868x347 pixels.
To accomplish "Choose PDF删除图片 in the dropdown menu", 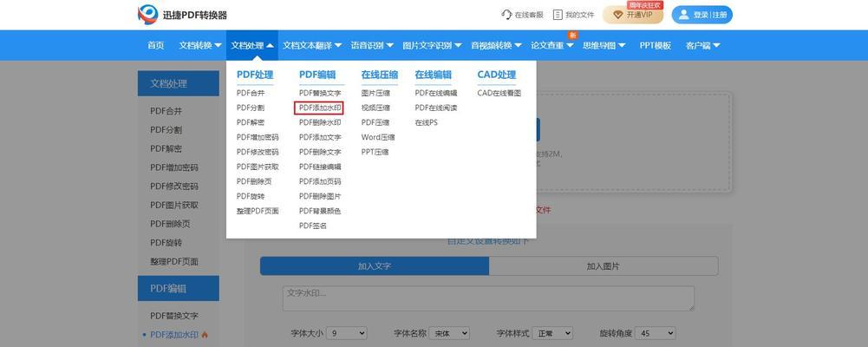I will (320, 196).
